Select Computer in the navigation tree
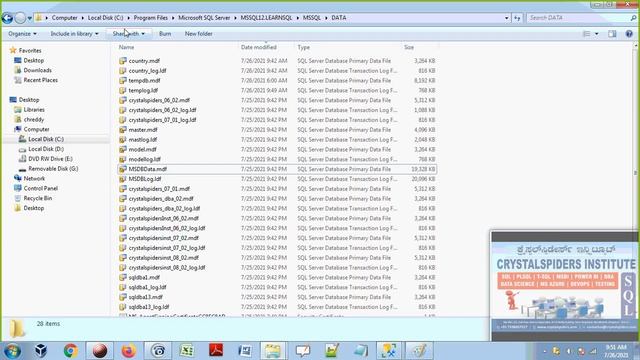This screenshot has height=360, width=640. (x=36, y=129)
